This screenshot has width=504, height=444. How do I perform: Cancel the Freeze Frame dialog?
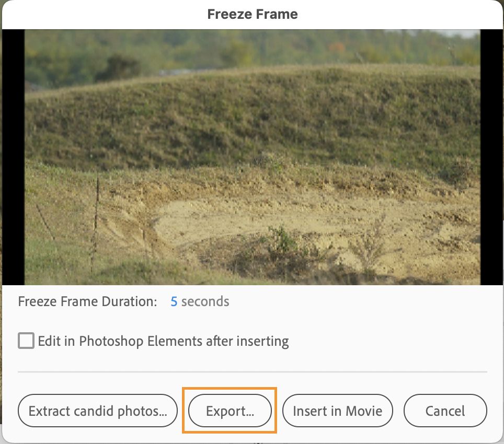click(445, 411)
